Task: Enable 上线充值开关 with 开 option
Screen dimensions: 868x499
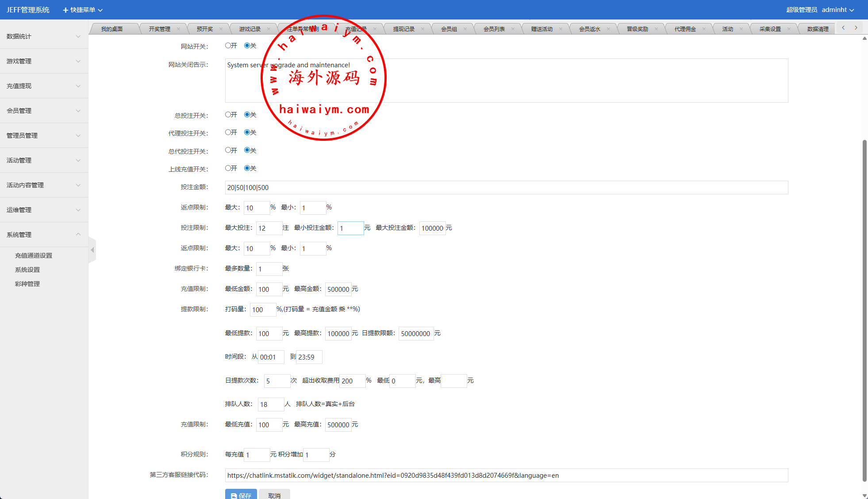Action: [x=228, y=168]
